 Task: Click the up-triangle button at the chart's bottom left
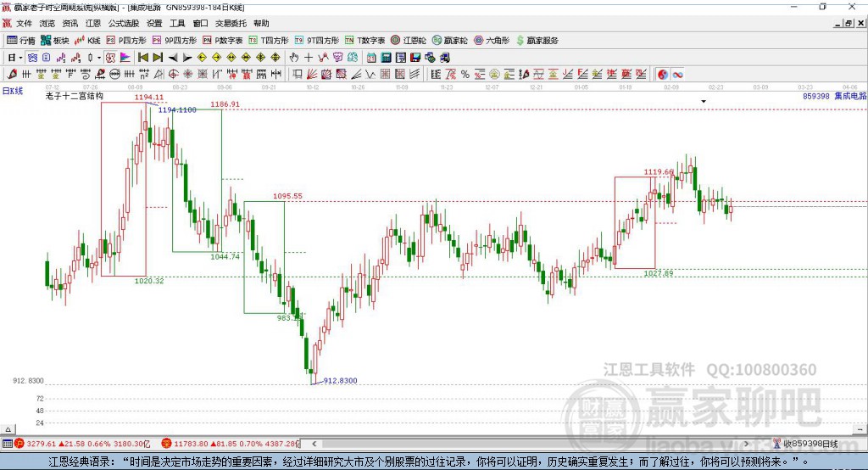pos(8,429)
